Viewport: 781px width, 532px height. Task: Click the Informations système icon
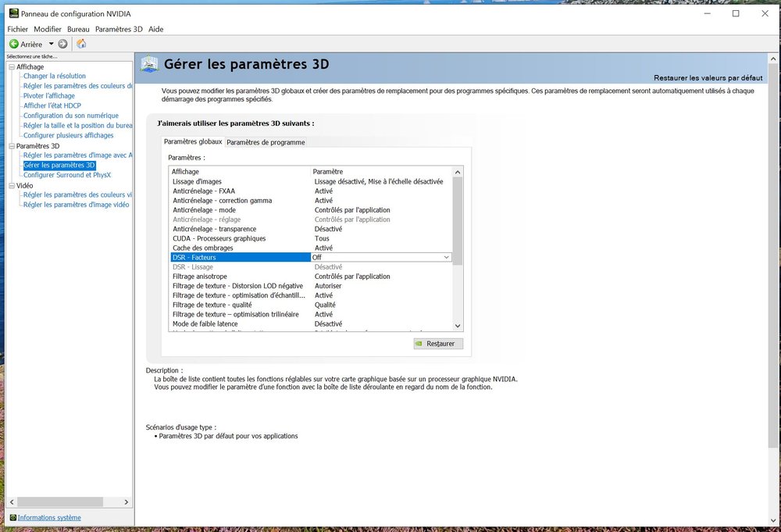[x=13, y=518]
